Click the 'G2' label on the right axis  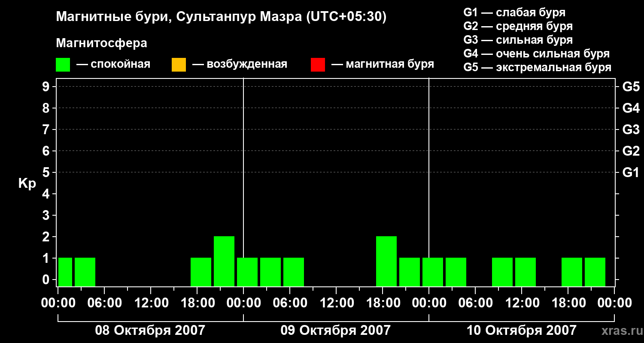(631, 151)
